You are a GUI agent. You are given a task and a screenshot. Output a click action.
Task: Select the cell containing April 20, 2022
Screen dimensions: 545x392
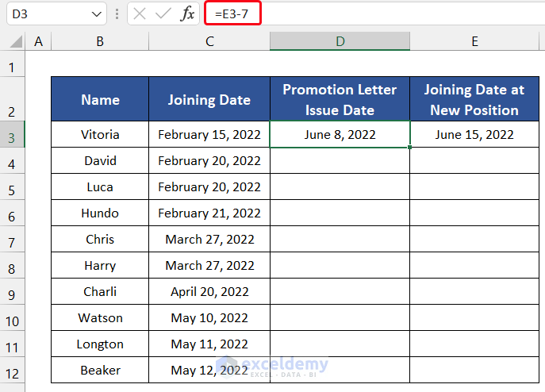pyautogui.click(x=209, y=292)
